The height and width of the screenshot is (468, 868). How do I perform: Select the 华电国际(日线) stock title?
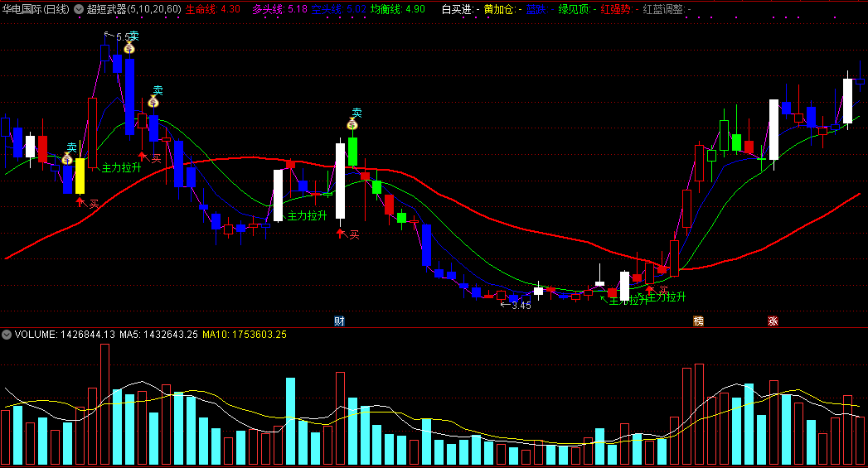pos(36,9)
